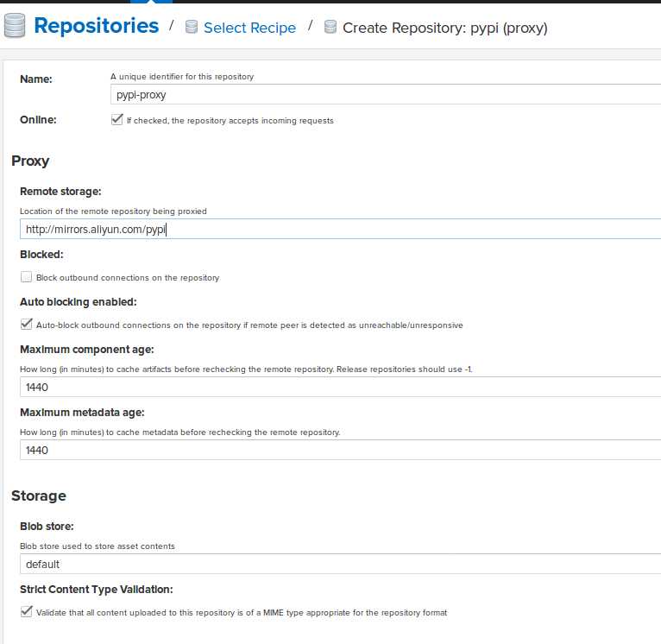Enable the Blocked outbound connections checkbox

[x=27, y=277]
